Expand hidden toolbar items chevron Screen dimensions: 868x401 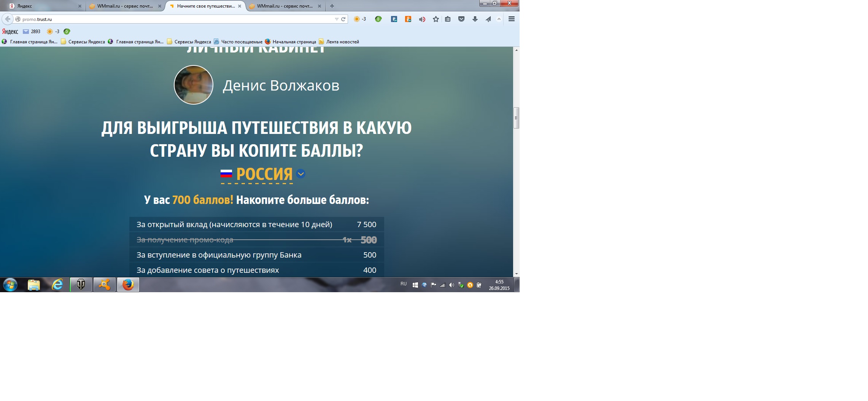(x=499, y=19)
